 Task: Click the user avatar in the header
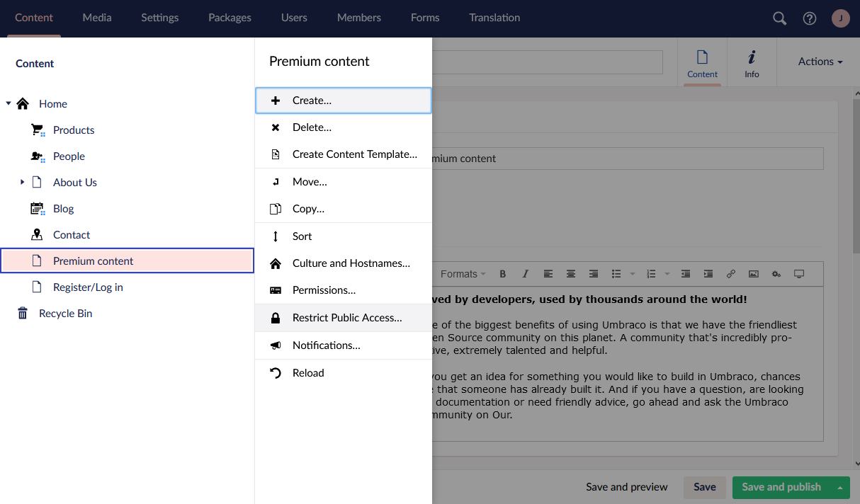840,18
